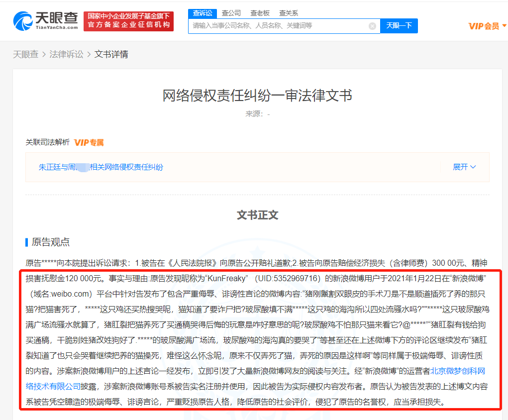This screenshot has width=508, height=420.
Task: Open the 朱正廷 related dispute case link
Action: (x=101, y=167)
